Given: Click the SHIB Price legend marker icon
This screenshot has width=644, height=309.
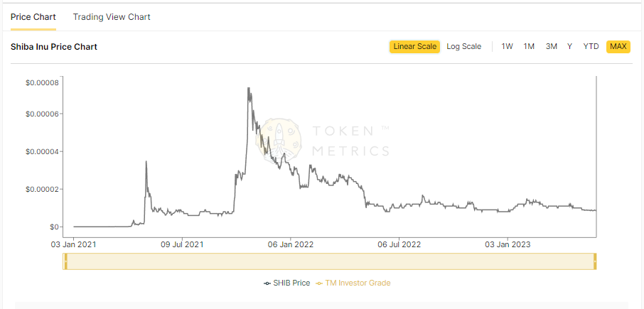Looking at the screenshot, I should pos(267,283).
